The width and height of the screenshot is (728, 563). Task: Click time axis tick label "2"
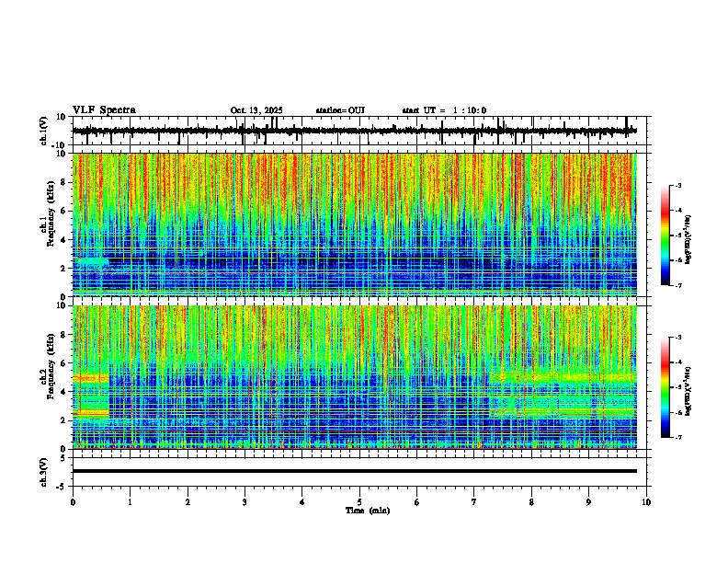188,502
